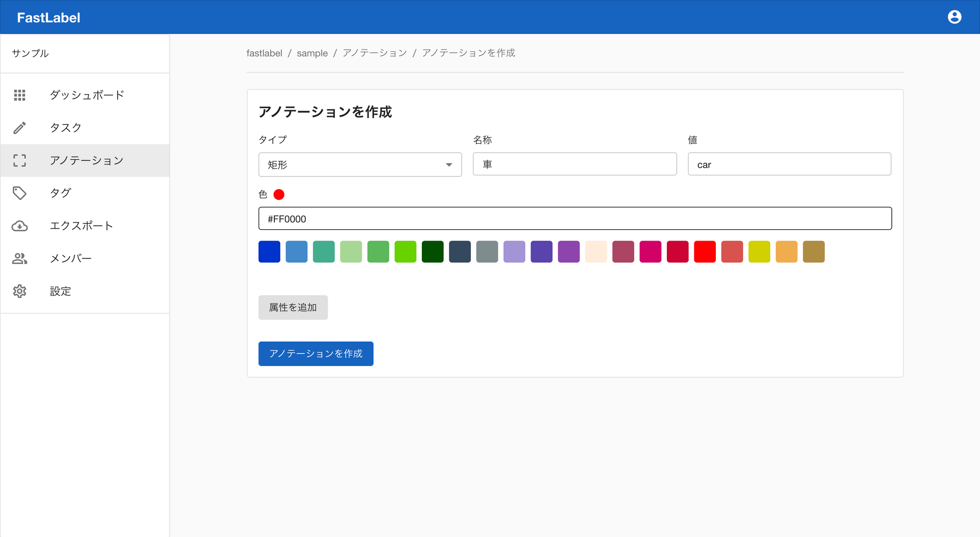Select the medium green color swatch
The width and height of the screenshot is (980, 537).
pyautogui.click(x=378, y=252)
